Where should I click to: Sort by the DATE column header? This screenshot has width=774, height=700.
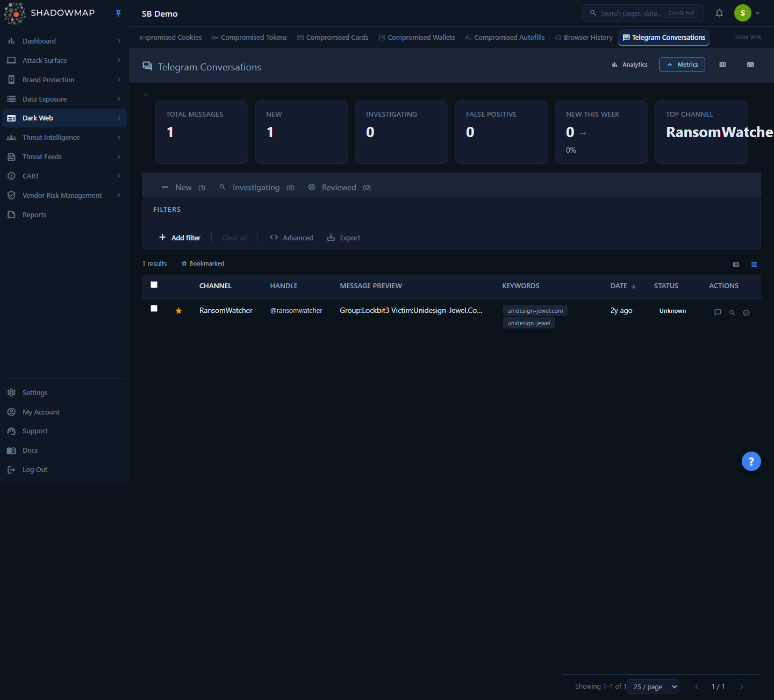pyautogui.click(x=623, y=286)
